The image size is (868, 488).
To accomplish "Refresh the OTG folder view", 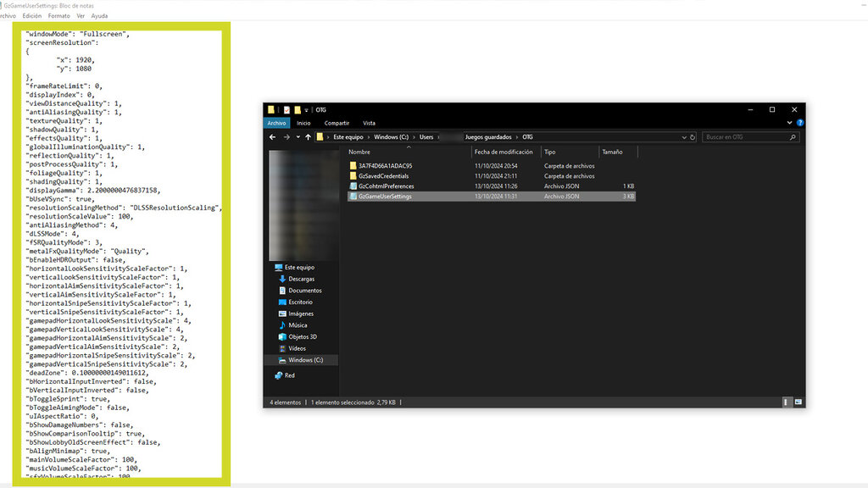I will pos(693,137).
